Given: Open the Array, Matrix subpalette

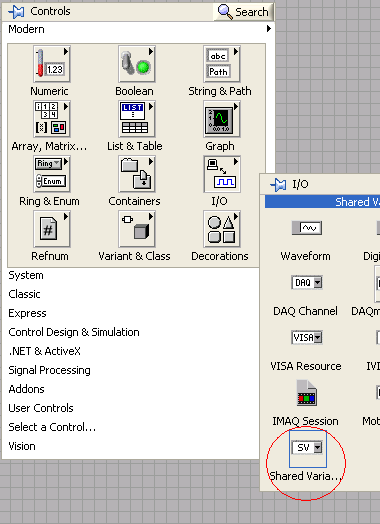Looking at the screenshot, I should pyautogui.click(x=51, y=119).
